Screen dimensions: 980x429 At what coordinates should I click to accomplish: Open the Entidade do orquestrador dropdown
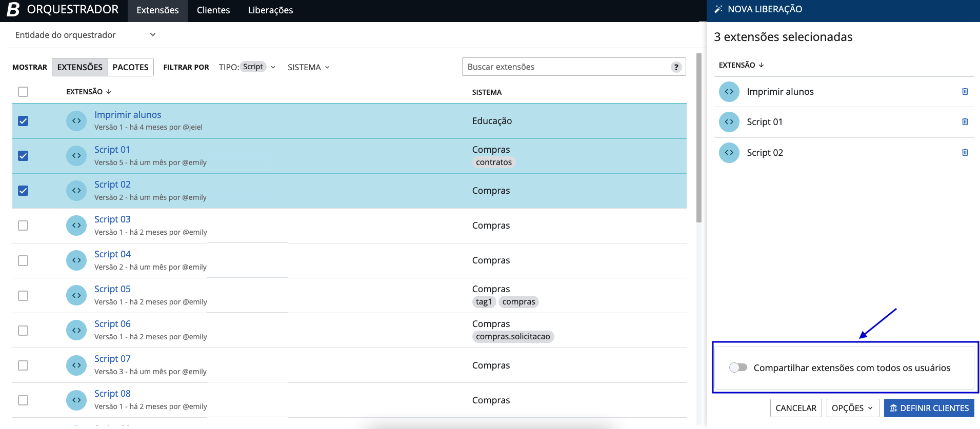pos(86,35)
